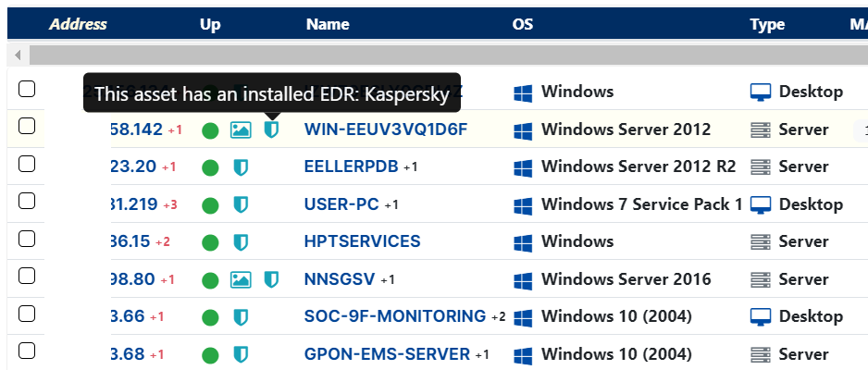Click Windows logo icon in HPTSERVICES row

click(523, 242)
